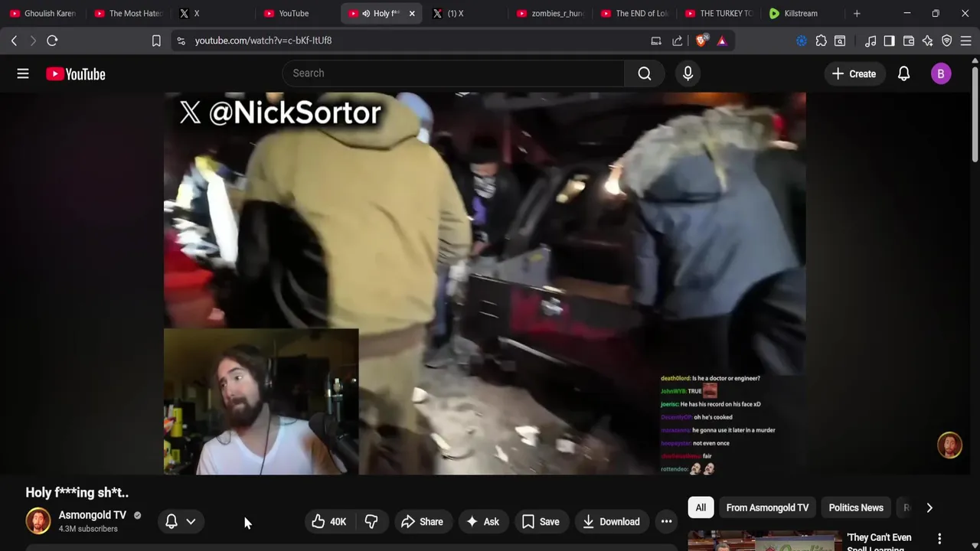Open options for 'They Can't Even' video
Image resolution: width=980 pixels, height=551 pixels.
tap(939, 539)
